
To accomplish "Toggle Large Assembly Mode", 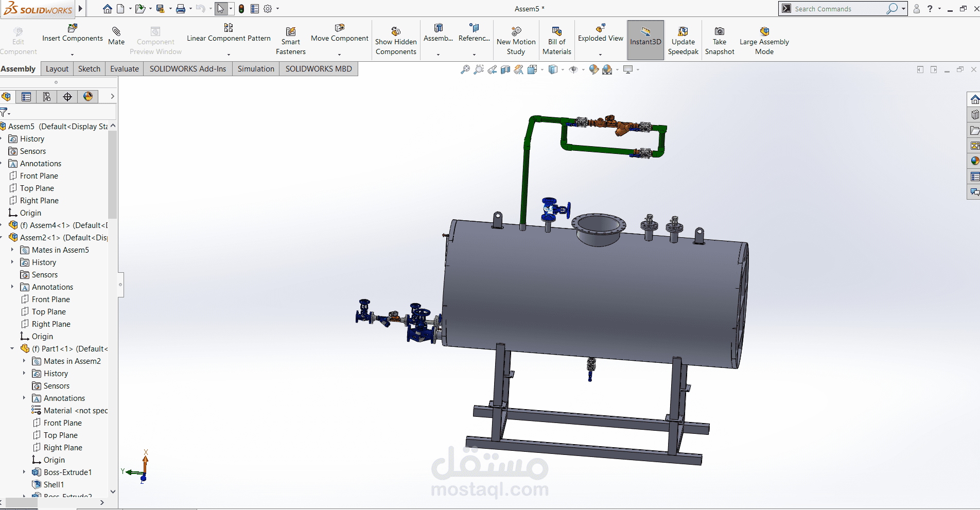I will tap(764, 41).
